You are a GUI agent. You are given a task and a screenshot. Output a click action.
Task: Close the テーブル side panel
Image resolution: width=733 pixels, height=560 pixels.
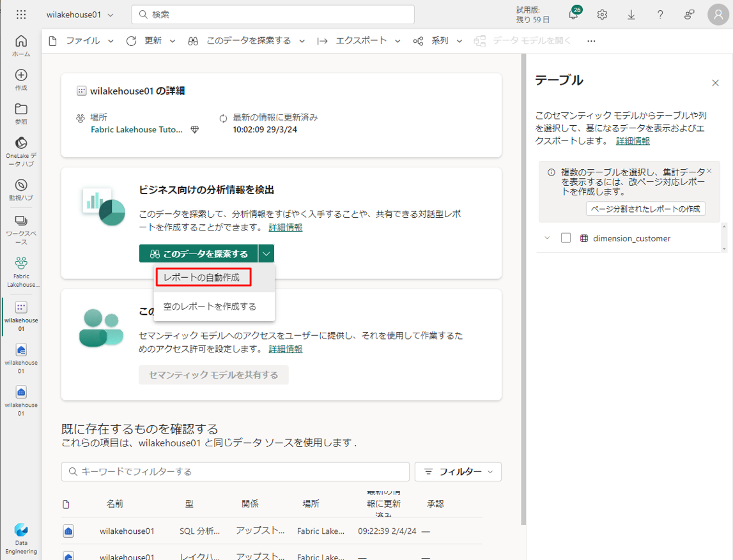tap(715, 82)
